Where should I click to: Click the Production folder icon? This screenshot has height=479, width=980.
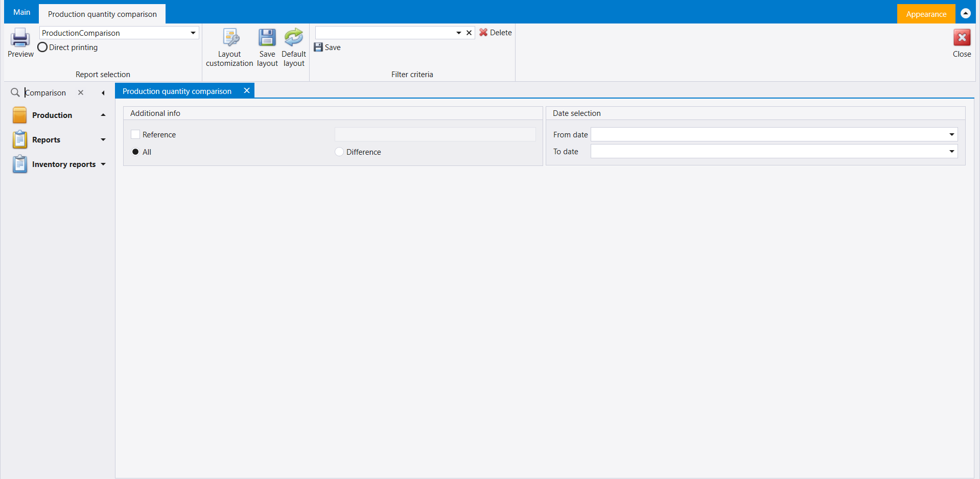pyautogui.click(x=19, y=115)
